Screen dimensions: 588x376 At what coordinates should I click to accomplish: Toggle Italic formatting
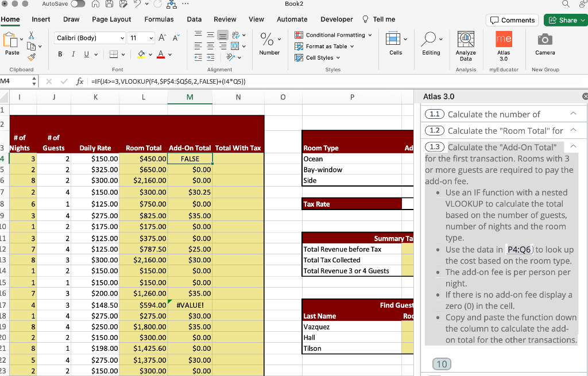pyautogui.click(x=72, y=55)
